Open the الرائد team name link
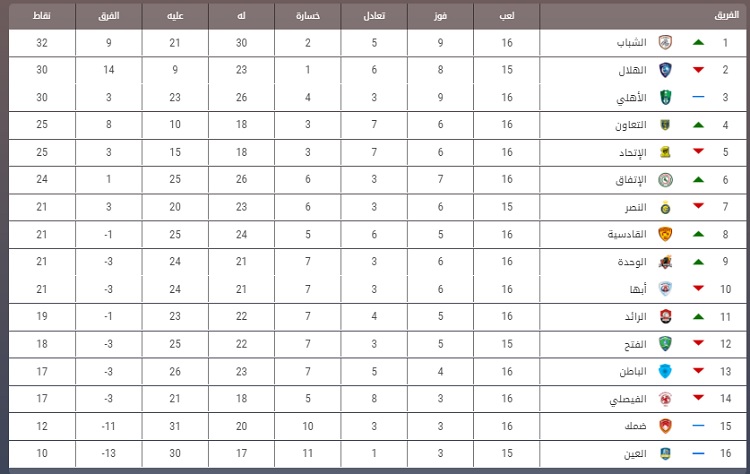750x474 pixels. [x=635, y=317]
